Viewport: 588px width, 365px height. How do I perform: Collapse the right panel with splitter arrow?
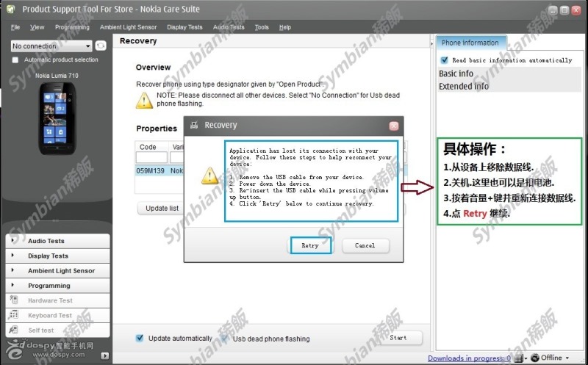click(x=431, y=44)
